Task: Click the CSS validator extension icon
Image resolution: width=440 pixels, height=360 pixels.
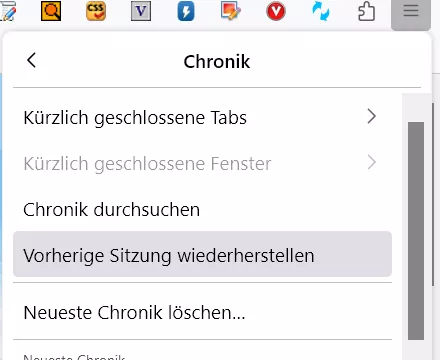Action: coord(96,11)
